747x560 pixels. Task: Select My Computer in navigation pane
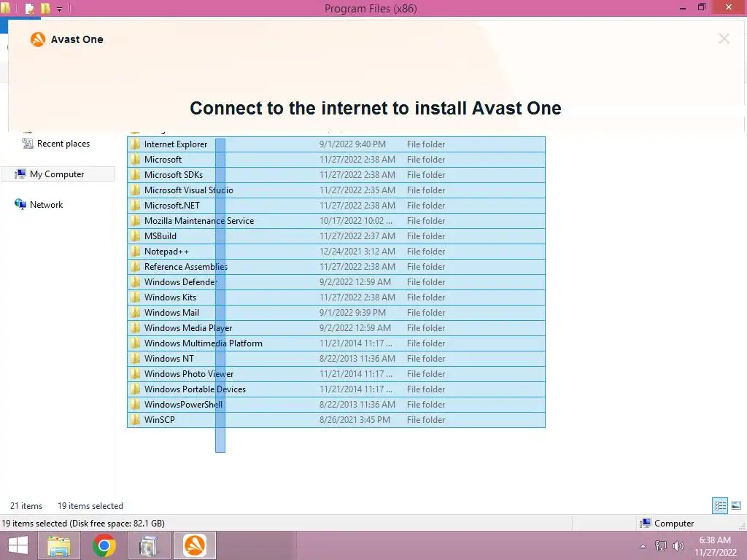coord(57,174)
